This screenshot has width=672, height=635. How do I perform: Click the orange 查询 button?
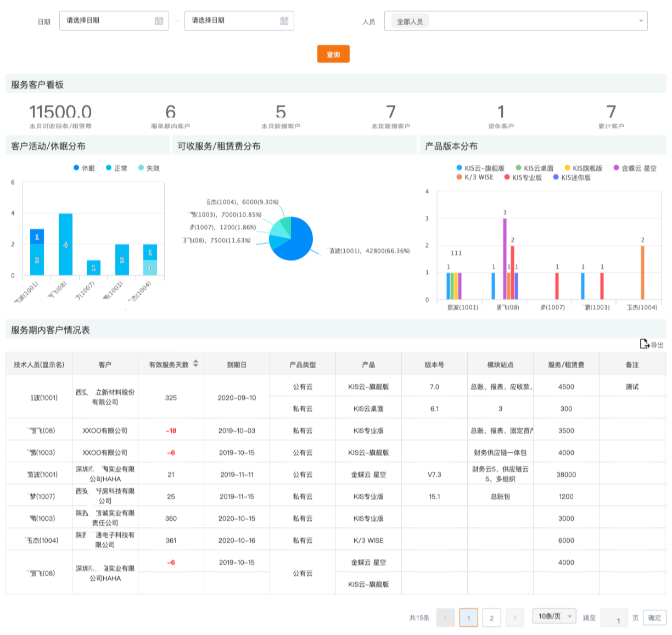click(333, 54)
